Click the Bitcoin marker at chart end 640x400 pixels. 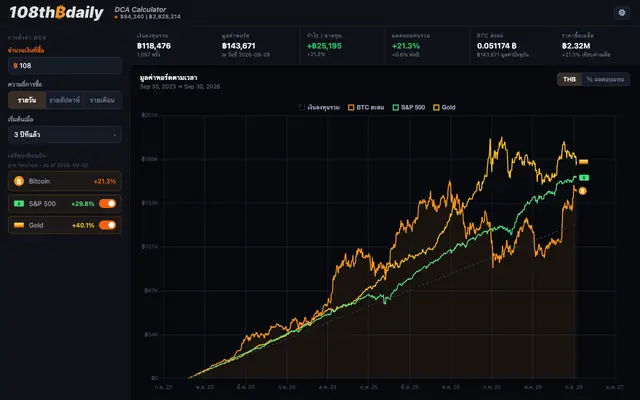tap(582, 191)
